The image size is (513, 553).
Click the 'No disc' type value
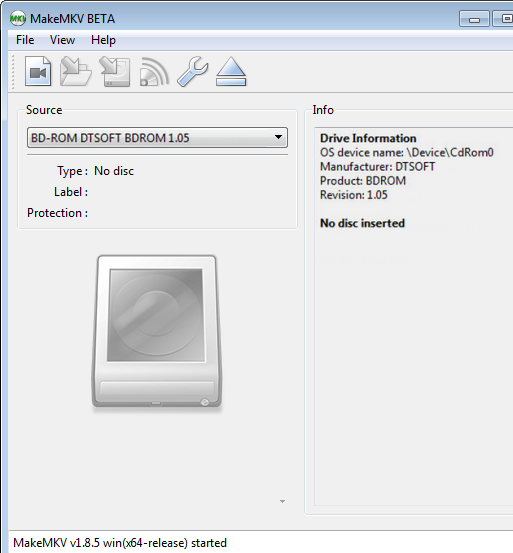coord(114,171)
